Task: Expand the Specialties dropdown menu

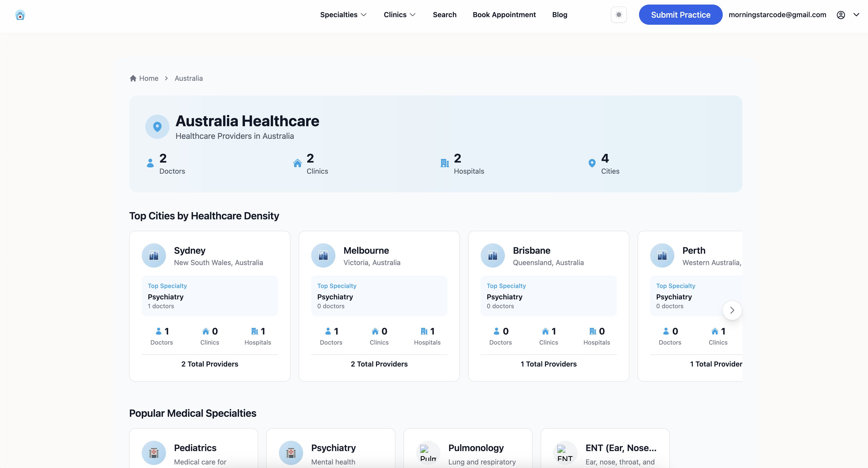Action: (343, 15)
